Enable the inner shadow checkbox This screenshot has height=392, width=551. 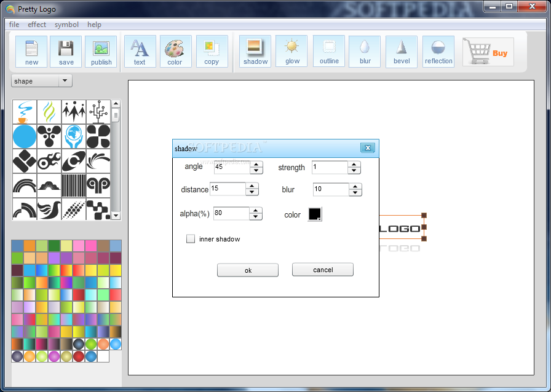coord(191,239)
